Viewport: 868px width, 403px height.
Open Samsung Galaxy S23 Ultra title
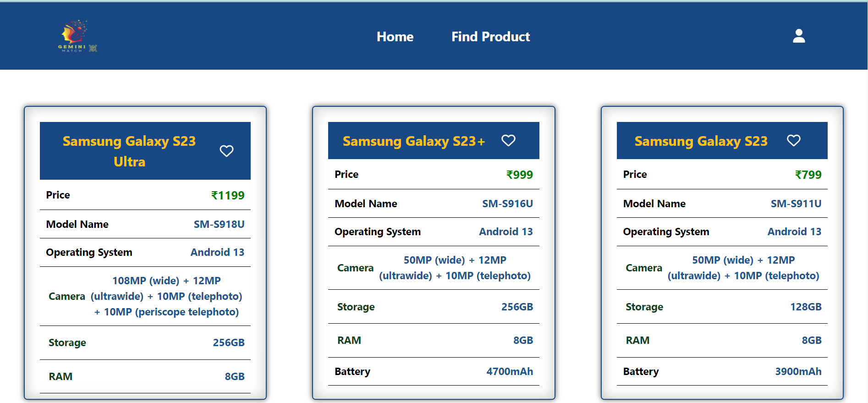pyautogui.click(x=129, y=151)
